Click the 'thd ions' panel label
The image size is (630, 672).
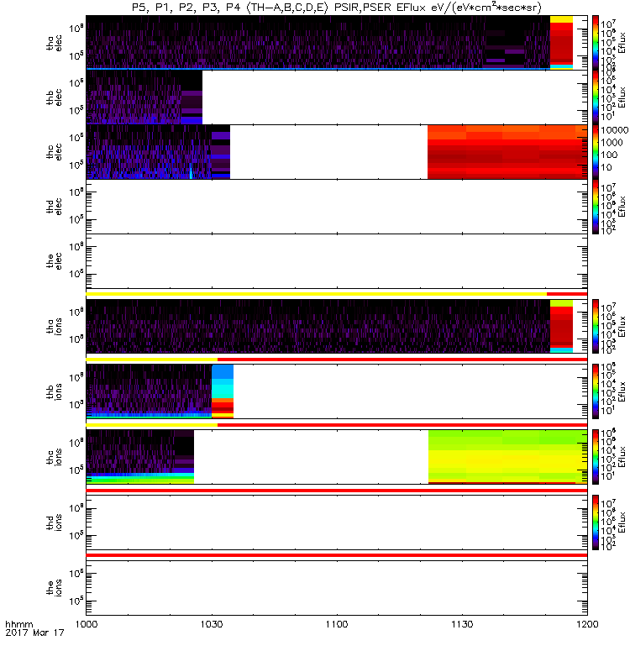[x=54, y=522]
